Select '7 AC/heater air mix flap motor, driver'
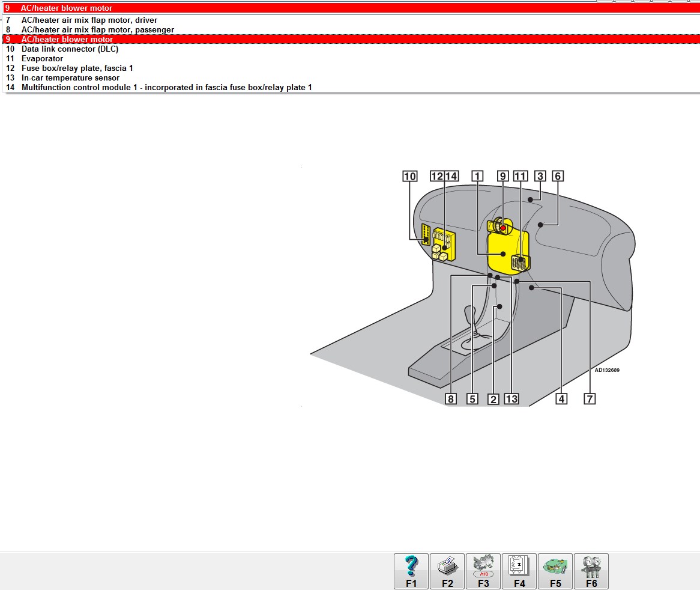The width and height of the screenshot is (700, 590). [351, 20]
